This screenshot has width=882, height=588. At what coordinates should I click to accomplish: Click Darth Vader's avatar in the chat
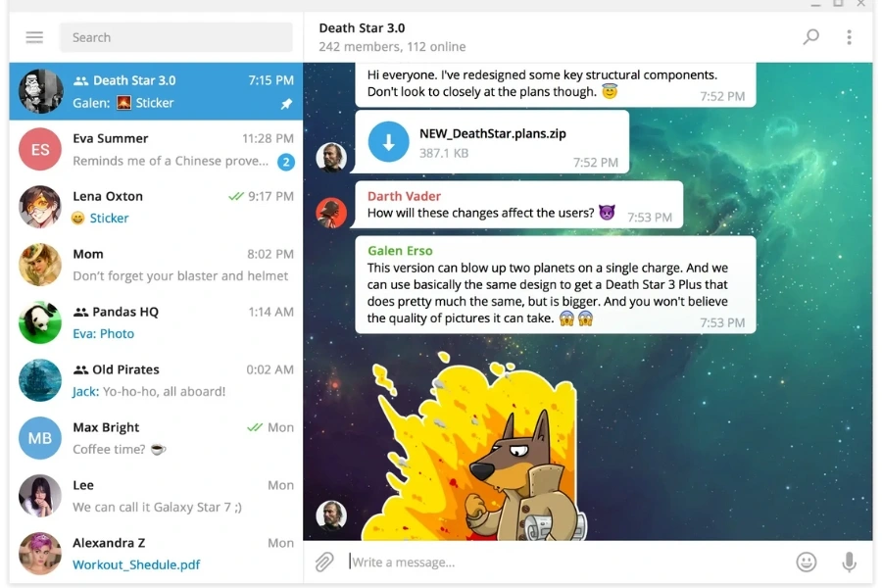point(331,212)
